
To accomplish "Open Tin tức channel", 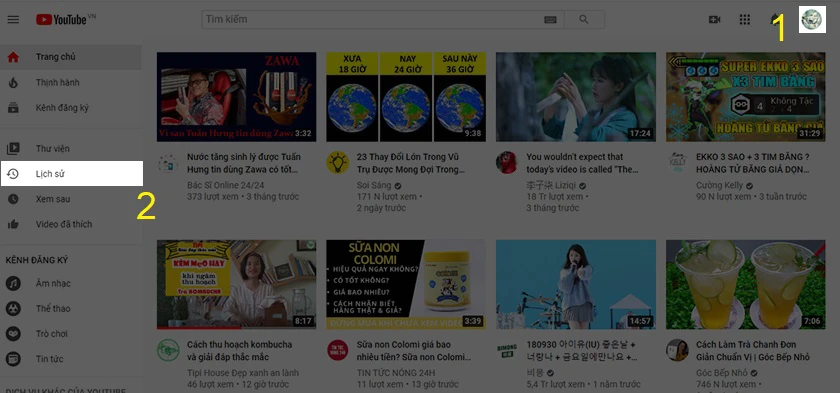I will pos(71,359).
